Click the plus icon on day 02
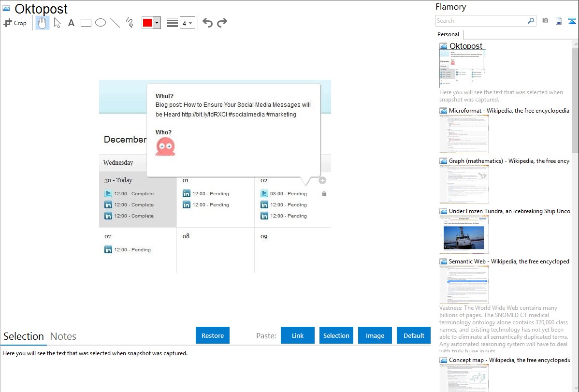The height and width of the screenshot is (392, 579). pos(322,180)
